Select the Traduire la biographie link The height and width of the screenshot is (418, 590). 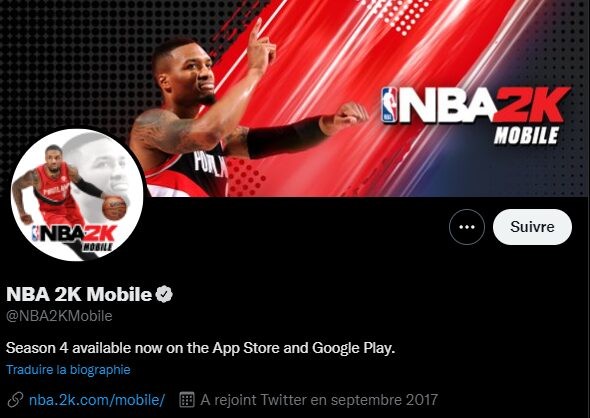(68, 369)
